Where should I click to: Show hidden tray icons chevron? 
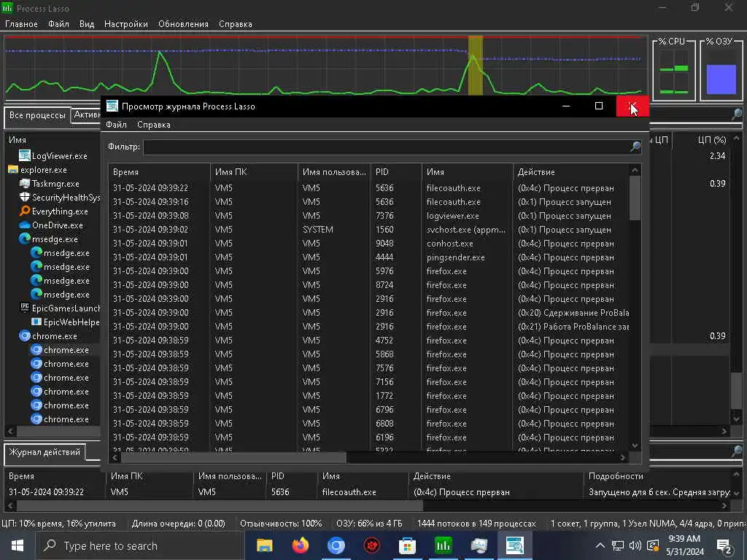[x=600, y=545]
